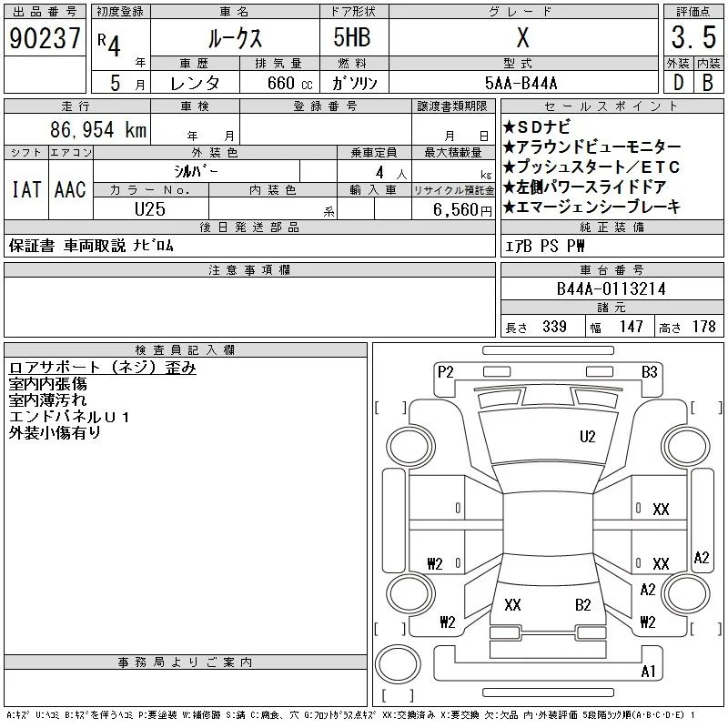Click the 'ナビロム' item
Image resolution: width=728 pixels, height=728 pixels.
[x=153, y=246]
